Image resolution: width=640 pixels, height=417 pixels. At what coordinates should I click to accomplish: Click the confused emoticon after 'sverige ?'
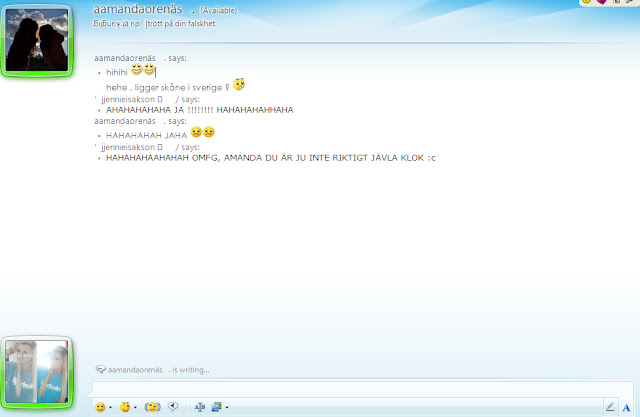pyautogui.click(x=239, y=84)
